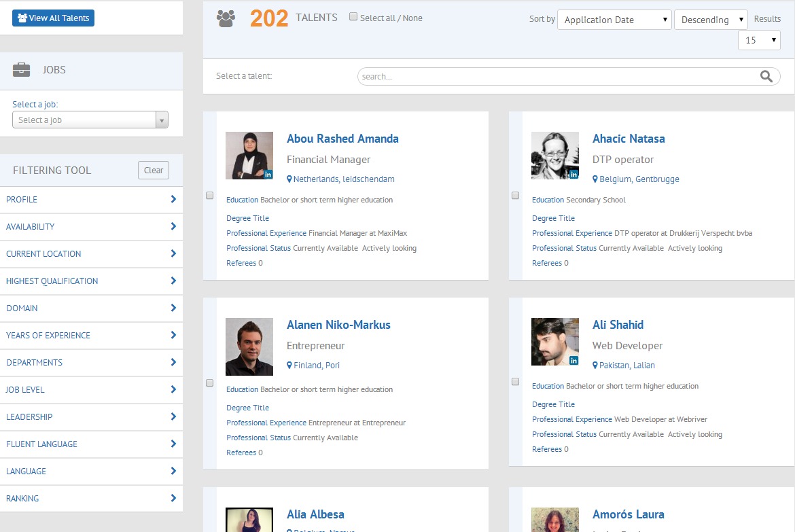Viewport: 795px width, 532px height.
Task: Click the talents group icon beside 202
Action: coord(226,18)
